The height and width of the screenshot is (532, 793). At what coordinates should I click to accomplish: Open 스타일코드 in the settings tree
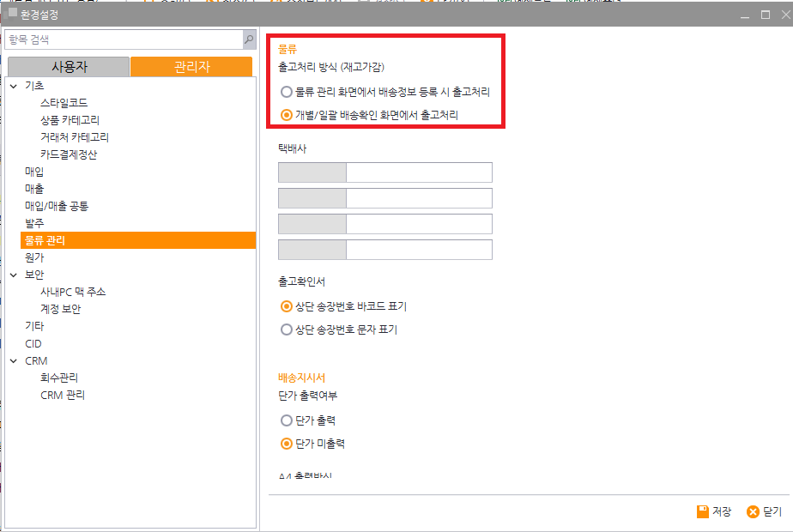click(x=64, y=103)
